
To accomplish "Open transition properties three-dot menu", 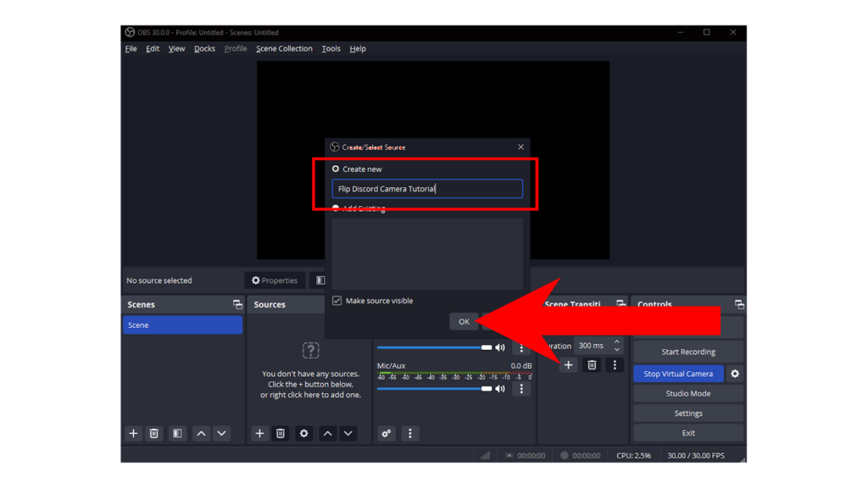I will point(615,364).
